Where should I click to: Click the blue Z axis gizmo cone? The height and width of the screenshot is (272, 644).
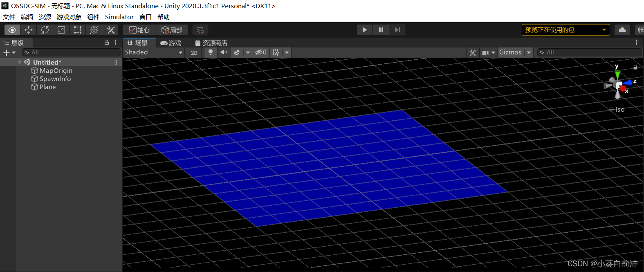pos(628,83)
